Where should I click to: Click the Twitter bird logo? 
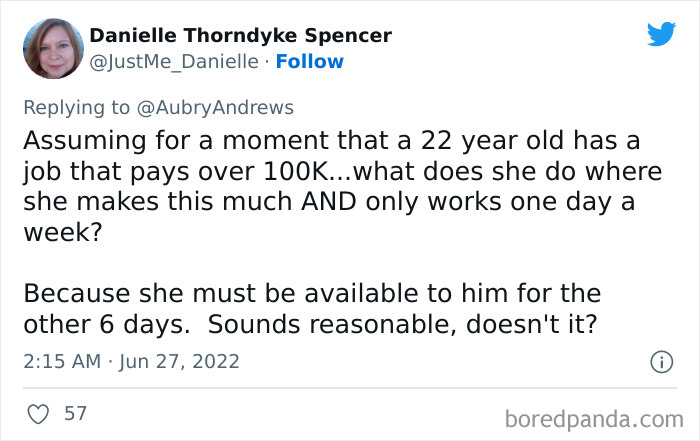[x=661, y=35]
